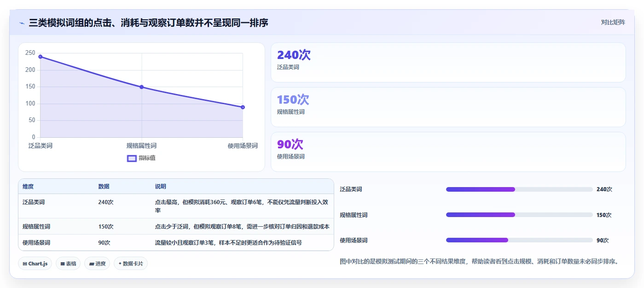Click the 数据卡片 tag chip
The width and height of the screenshot is (644, 288).
pos(131,264)
